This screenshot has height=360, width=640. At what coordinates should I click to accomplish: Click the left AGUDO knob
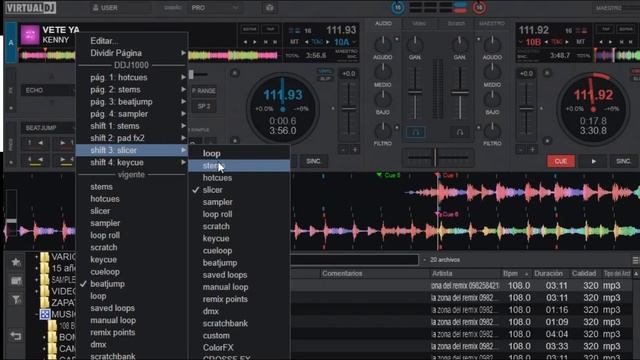coord(382,43)
